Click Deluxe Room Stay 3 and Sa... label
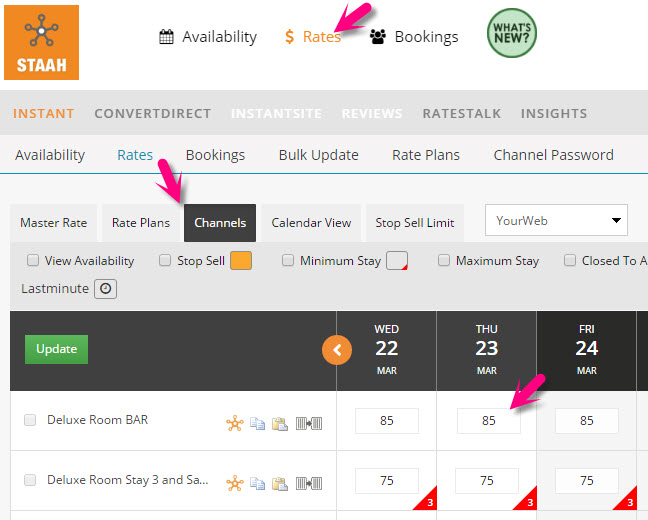 pos(128,480)
